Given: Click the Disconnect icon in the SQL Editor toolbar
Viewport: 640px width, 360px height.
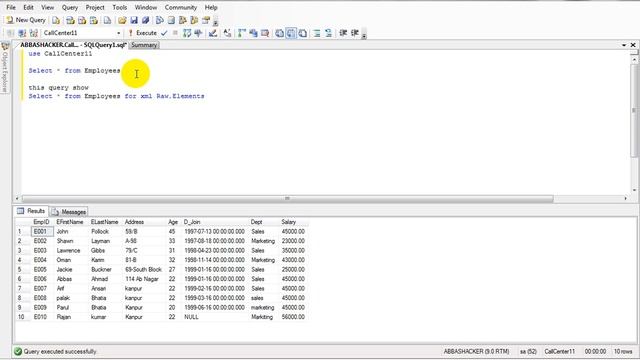Looking at the screenshot, I should [22, 33].
